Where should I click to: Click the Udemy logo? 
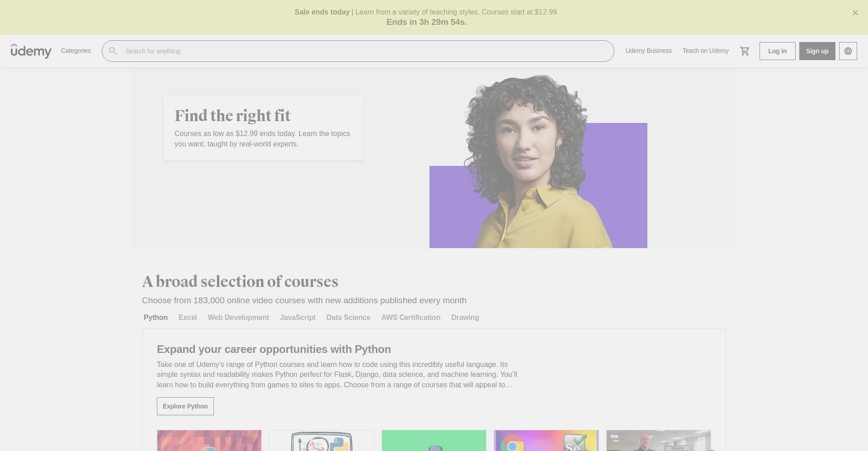[31, 51]
